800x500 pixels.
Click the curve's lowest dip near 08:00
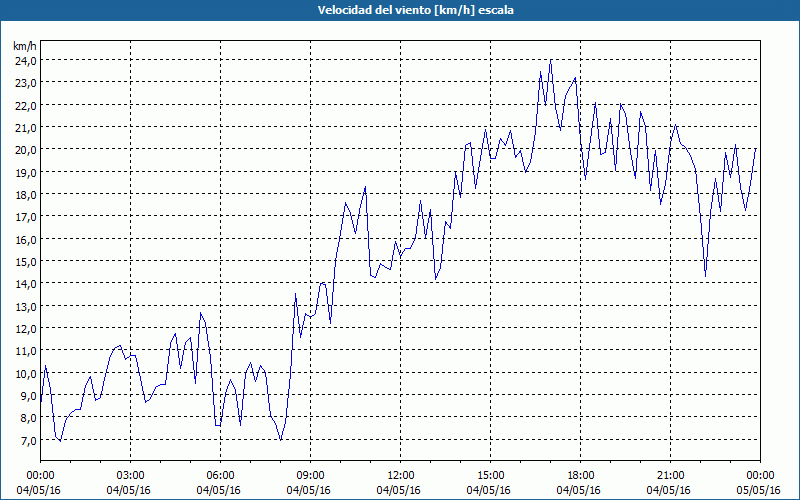(281, 439)
